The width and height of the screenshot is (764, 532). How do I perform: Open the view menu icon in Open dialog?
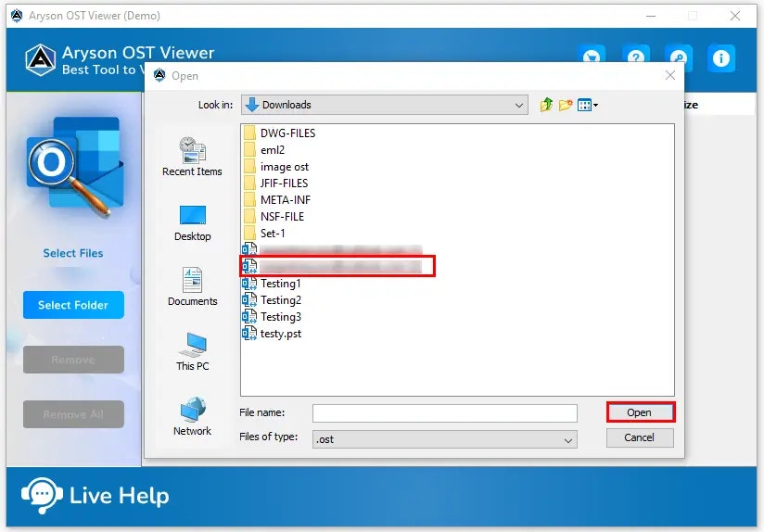tap(587, 105)
